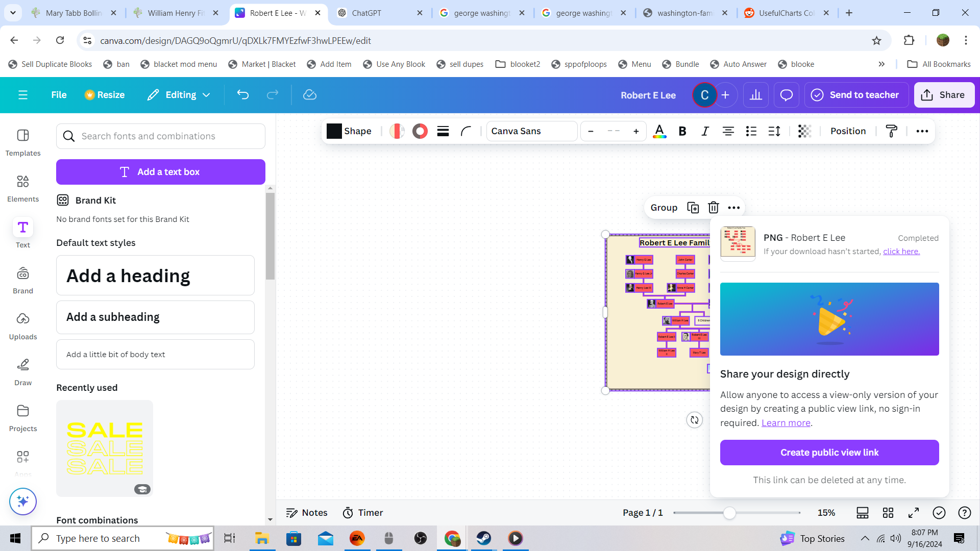Image resolution: width=980 pixels, height=551 pixels.
Task: Click the font search input field
Action: click(161, 136)
